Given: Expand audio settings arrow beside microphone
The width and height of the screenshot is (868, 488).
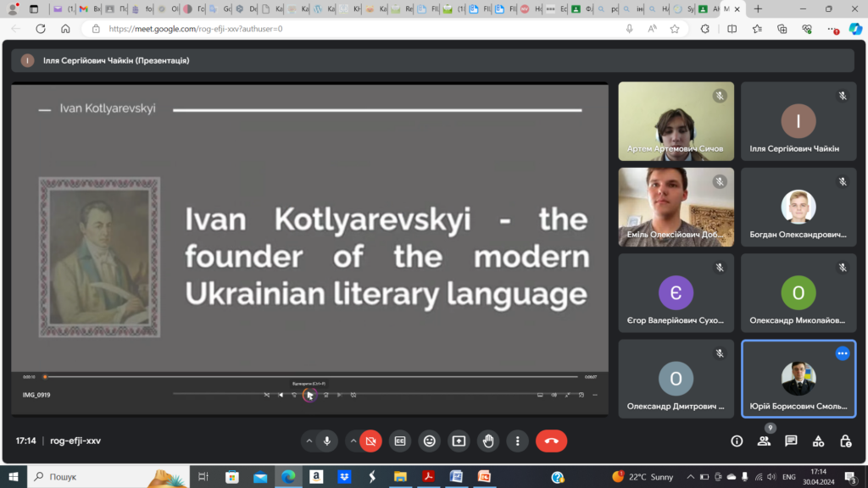Looking at the screenshot, I should 308,441.
